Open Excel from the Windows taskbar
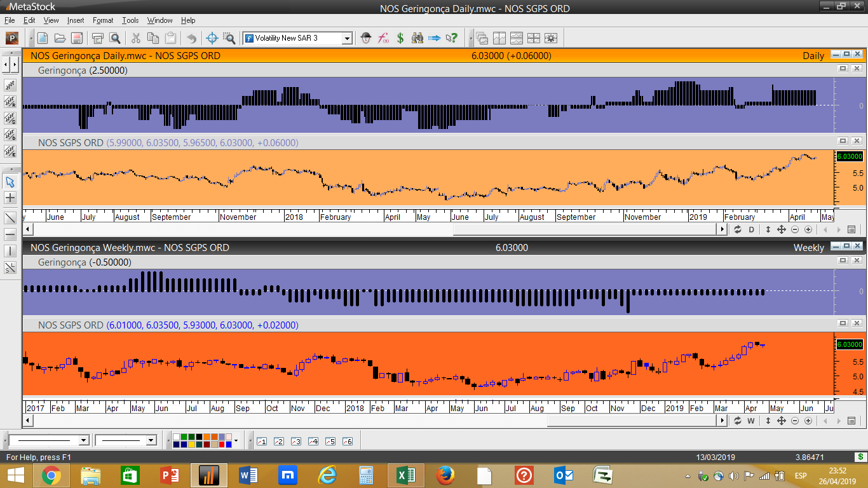The height and width of the screenshot is (488, 868). (406, 475)
